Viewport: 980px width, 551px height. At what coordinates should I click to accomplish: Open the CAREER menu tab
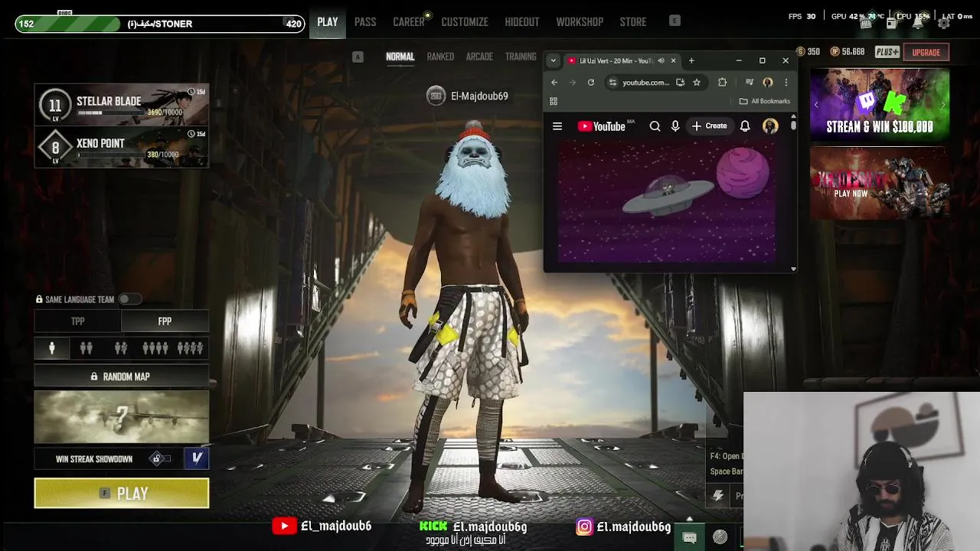click(409, 22)
